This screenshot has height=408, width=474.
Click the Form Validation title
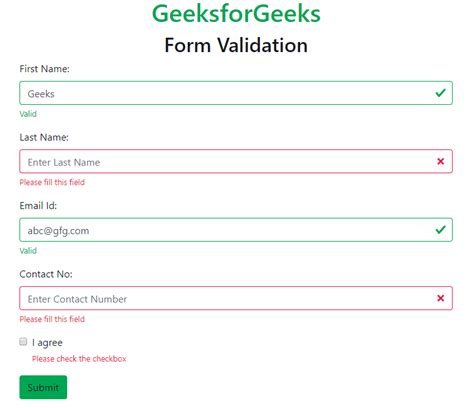236,45
